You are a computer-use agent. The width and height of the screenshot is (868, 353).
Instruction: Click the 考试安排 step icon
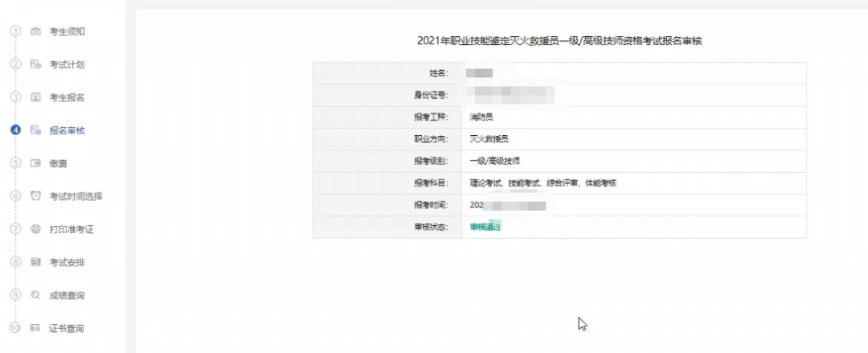click(x=35, y=262)
